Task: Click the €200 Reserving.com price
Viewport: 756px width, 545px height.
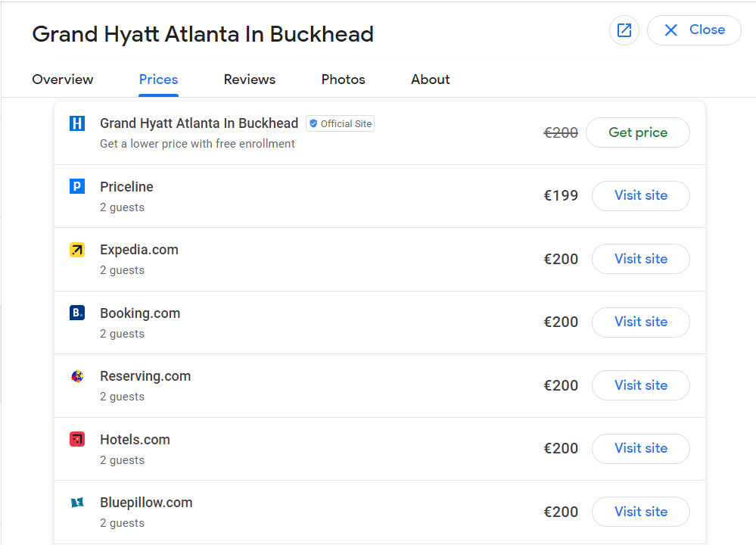Action: tap(561, 385)
